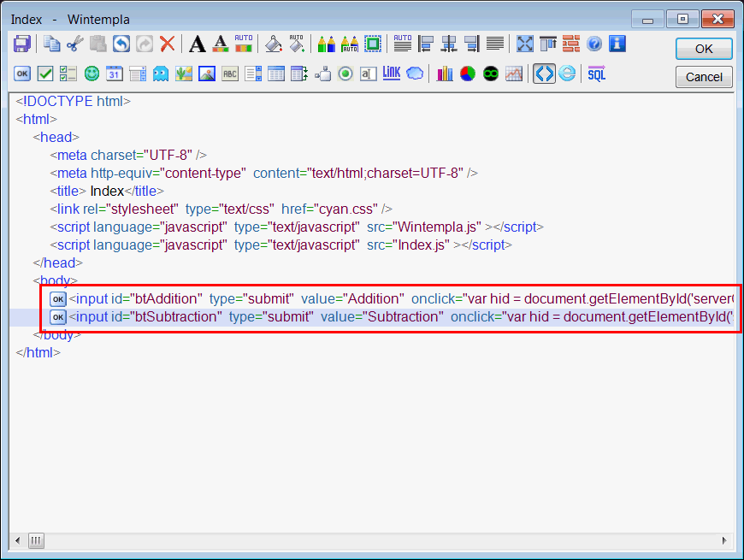Insert a checkbox list icon
The image size is (744, 560).
(68, 74)
